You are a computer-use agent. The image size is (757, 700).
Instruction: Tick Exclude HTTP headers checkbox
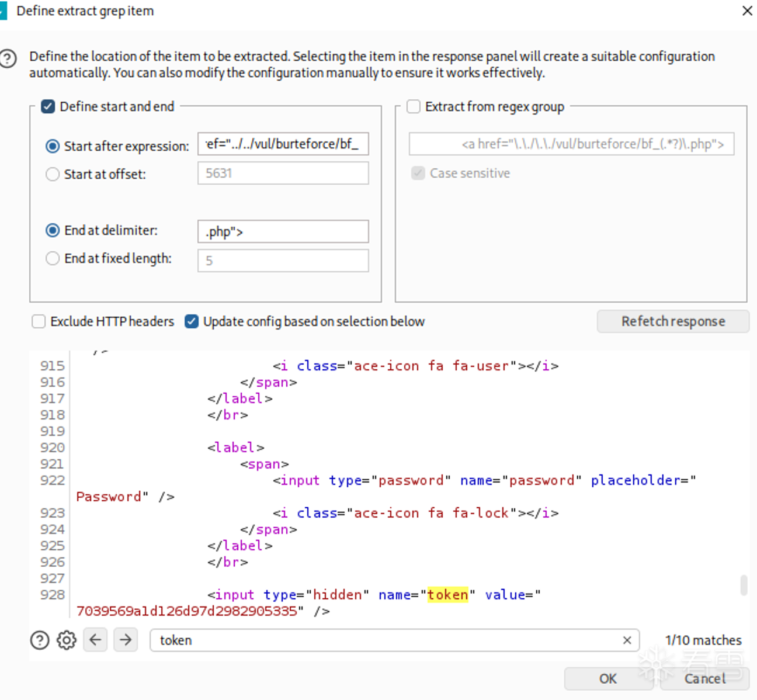click(39, 321)
